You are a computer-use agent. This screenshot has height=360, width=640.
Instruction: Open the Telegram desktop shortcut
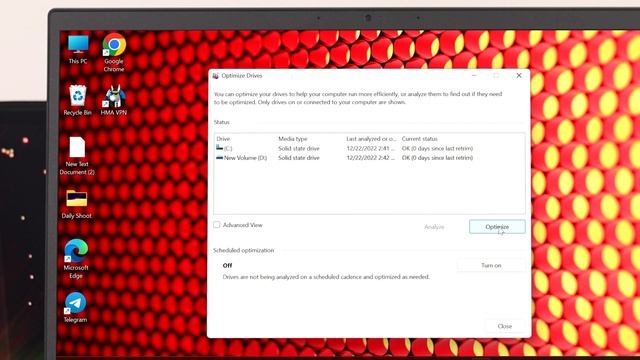[76, 307]
